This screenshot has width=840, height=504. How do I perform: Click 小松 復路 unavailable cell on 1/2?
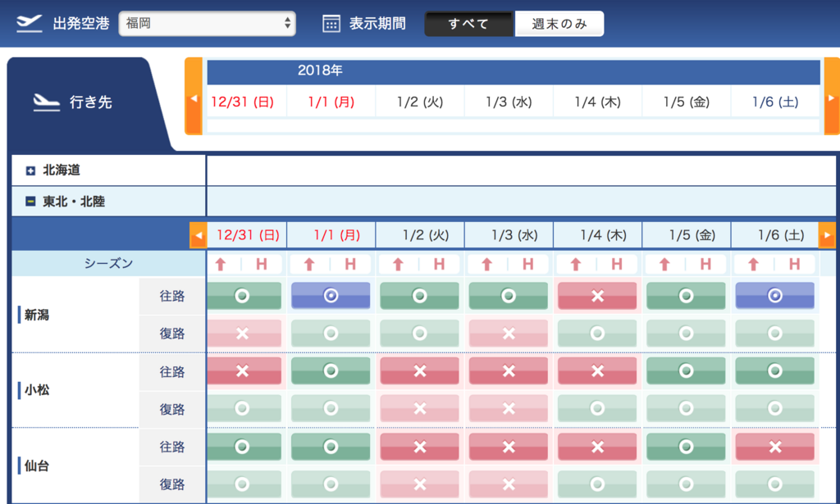419,408
